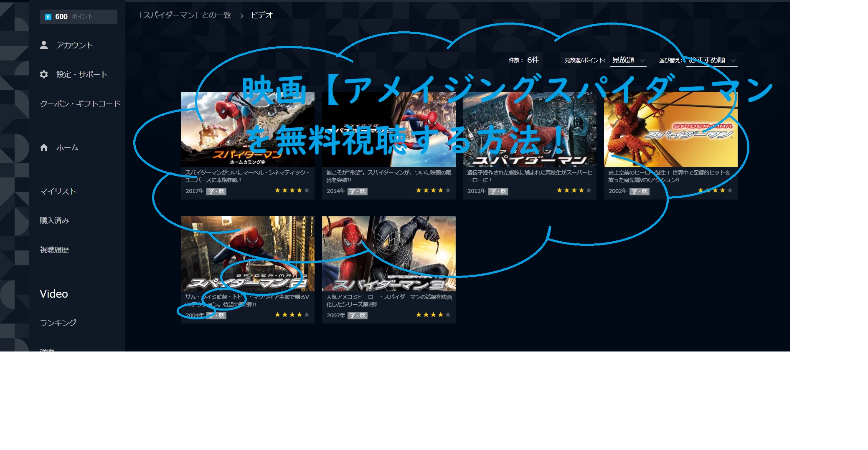Image resolution: width=868 pixels, height=450 pixels.
Task: Open the 設定・サポート gear icon
Action: click(x=44, y=74)
